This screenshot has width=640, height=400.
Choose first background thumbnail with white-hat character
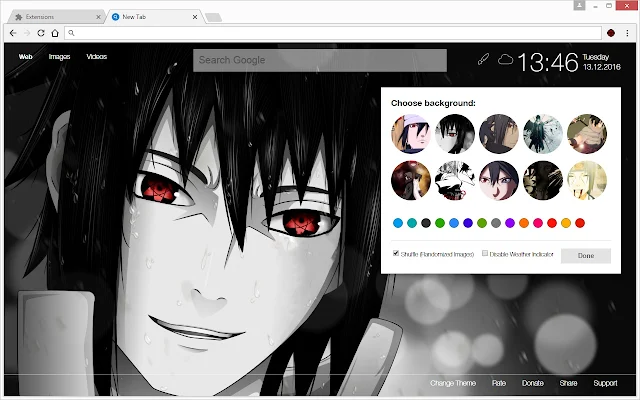click(x=411, y=134)
